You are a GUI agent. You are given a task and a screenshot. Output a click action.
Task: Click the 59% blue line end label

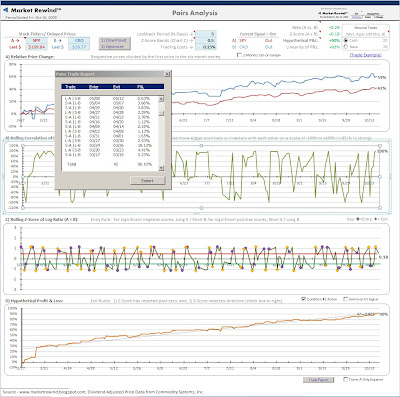382,77
